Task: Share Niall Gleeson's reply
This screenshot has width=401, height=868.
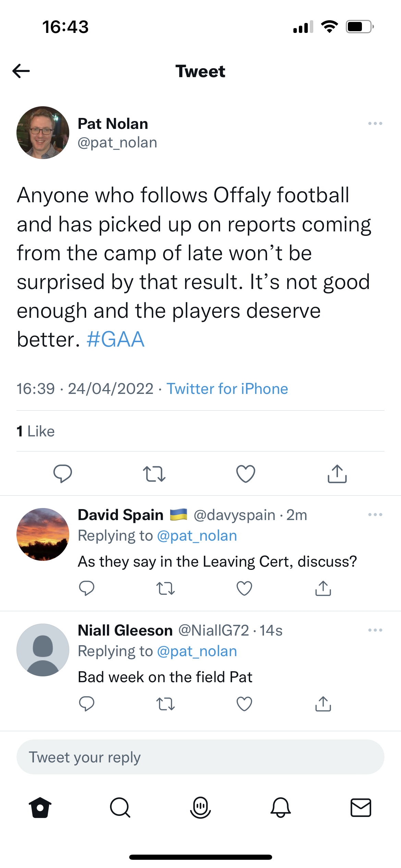Action: (x=323, y=704)
